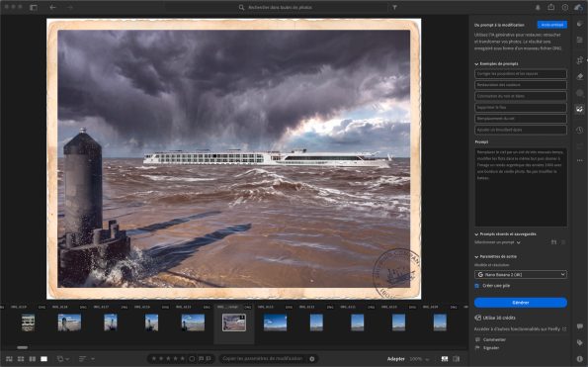This screenshot has width=588, height=367.
Task: Open the zoom percentage 100% dropdown
Action: (419, 359)
